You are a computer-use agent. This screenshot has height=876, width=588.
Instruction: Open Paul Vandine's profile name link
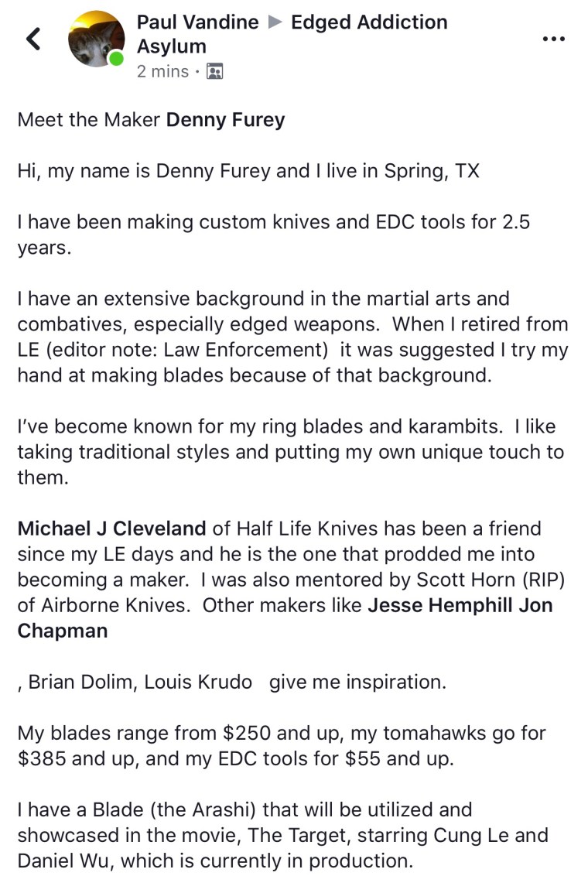pyautogui.click(x=197, y=22)
